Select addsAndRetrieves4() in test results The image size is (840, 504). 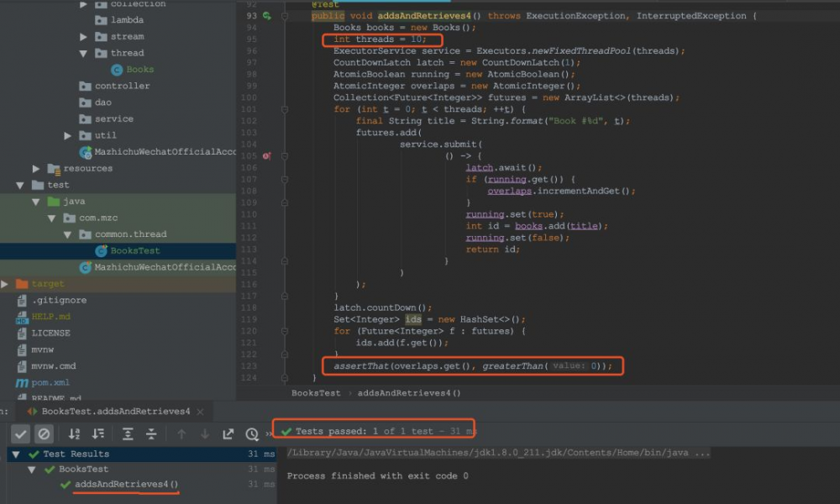[x=127, y=484]
